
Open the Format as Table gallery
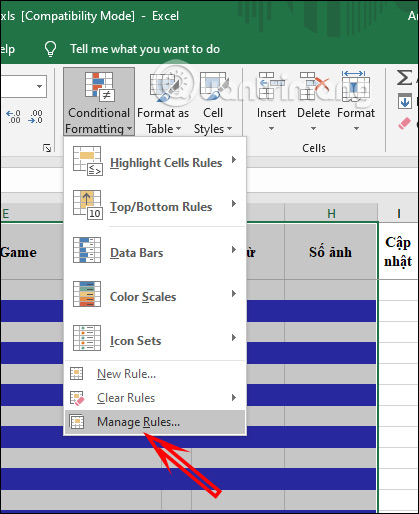[163, 102]
